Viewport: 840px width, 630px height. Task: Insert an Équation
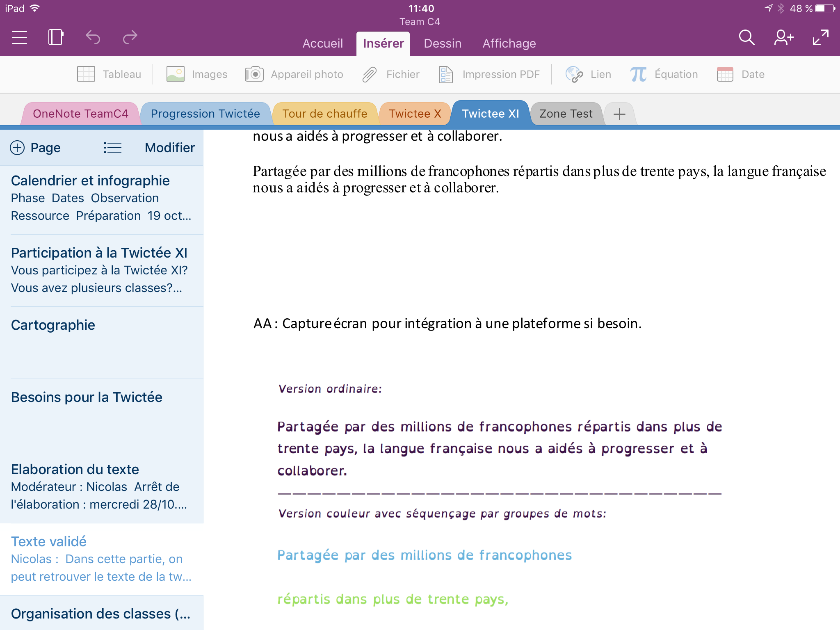pyautogui.click(x=664, y=74)
